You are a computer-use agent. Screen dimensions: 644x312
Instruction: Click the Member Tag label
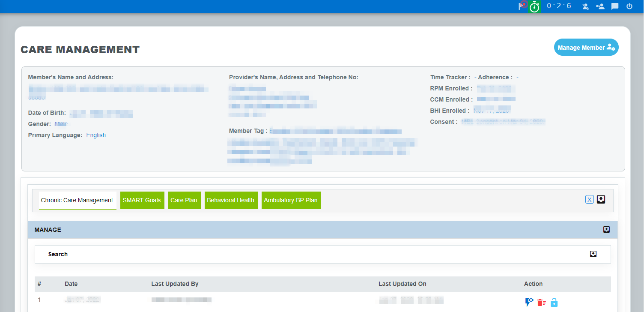[x=248, y=131]
